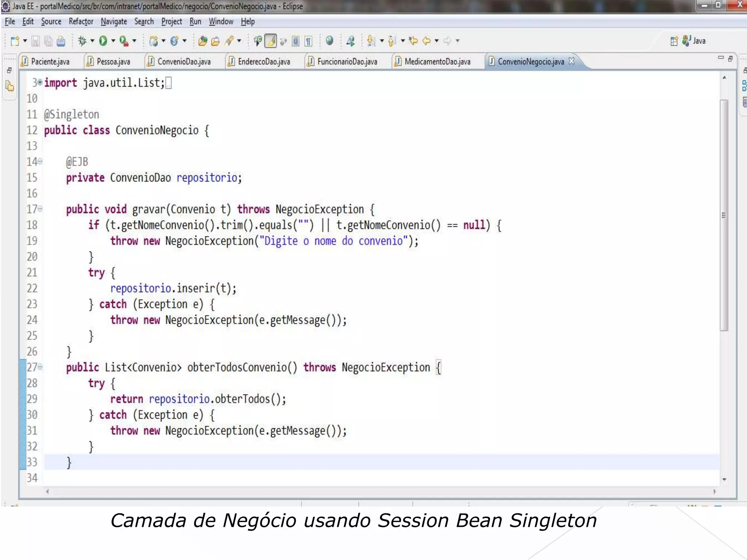Screen dimensions: 747x560
Task: Click the Save icon in toolbar
Action: 35,41
